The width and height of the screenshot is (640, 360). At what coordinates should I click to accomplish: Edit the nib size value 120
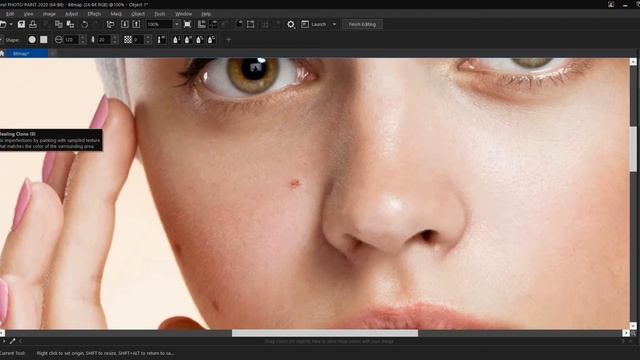[x=71, y=40]
